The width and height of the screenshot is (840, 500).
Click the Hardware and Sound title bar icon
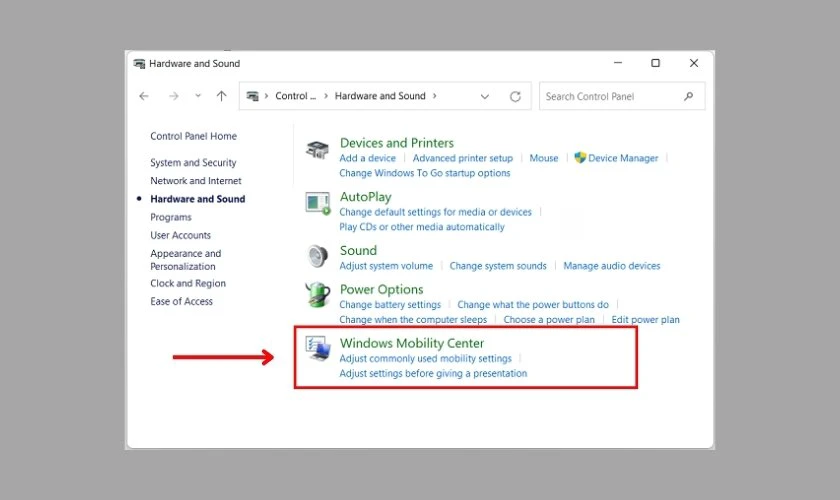pyautogui.click(x=139, y=64)
